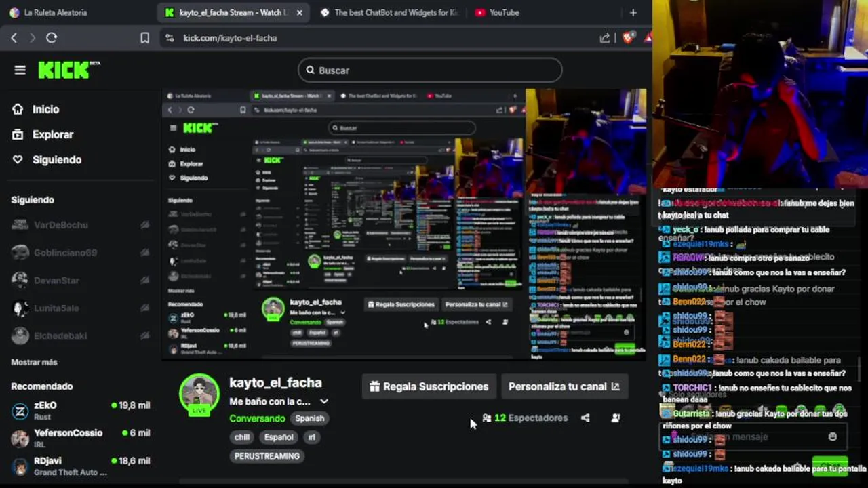This screenshot has width=868, height=488.
Task: Open DevanStar followed channel
Action: 56,281
